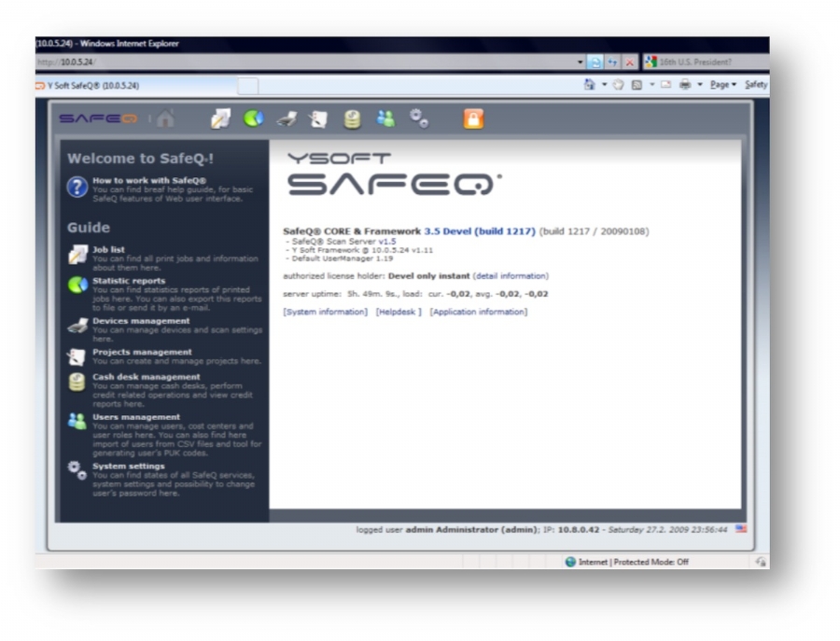Open the [System information] link
The height and width of the screenshot is (641, 840).
tap(325, 312)
